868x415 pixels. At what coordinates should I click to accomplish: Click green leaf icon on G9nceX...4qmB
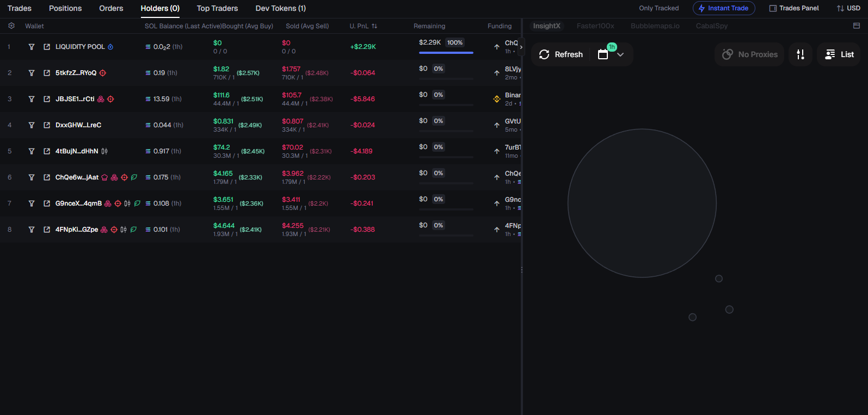click(x=137, y=203)
